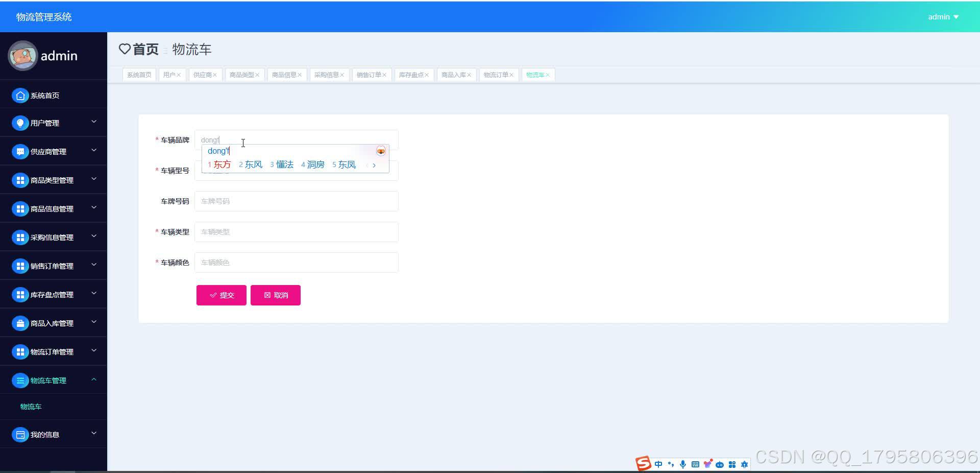Go to next candidate page arrow
The width and height of the screenshot is (980, 473).
tap(374, 165)
